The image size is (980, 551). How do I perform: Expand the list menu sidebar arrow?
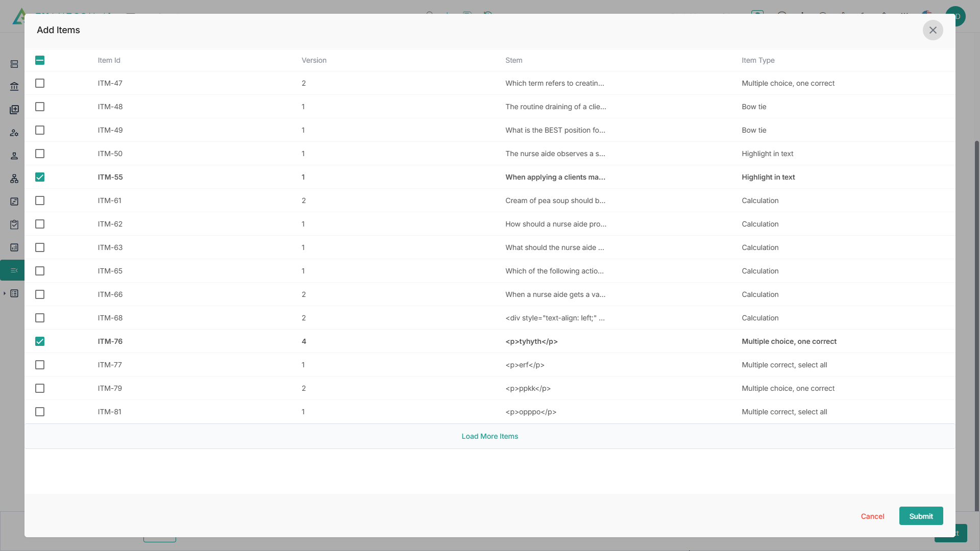[5, 293]
